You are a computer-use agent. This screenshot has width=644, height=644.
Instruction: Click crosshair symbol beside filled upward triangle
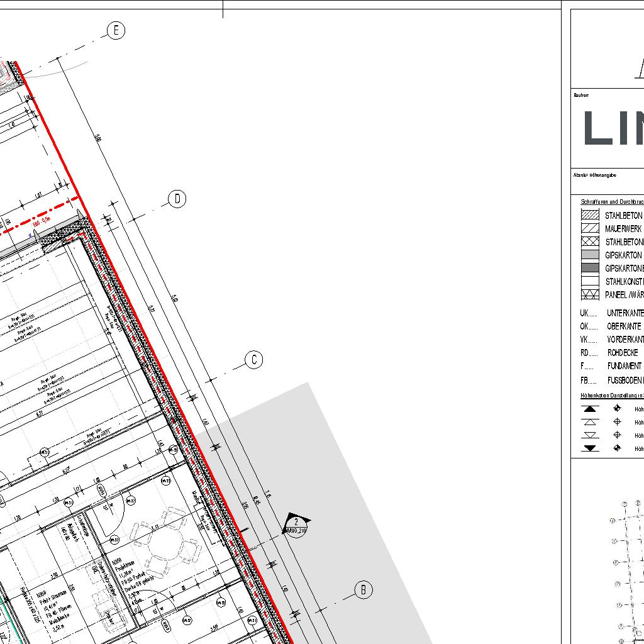617,408
